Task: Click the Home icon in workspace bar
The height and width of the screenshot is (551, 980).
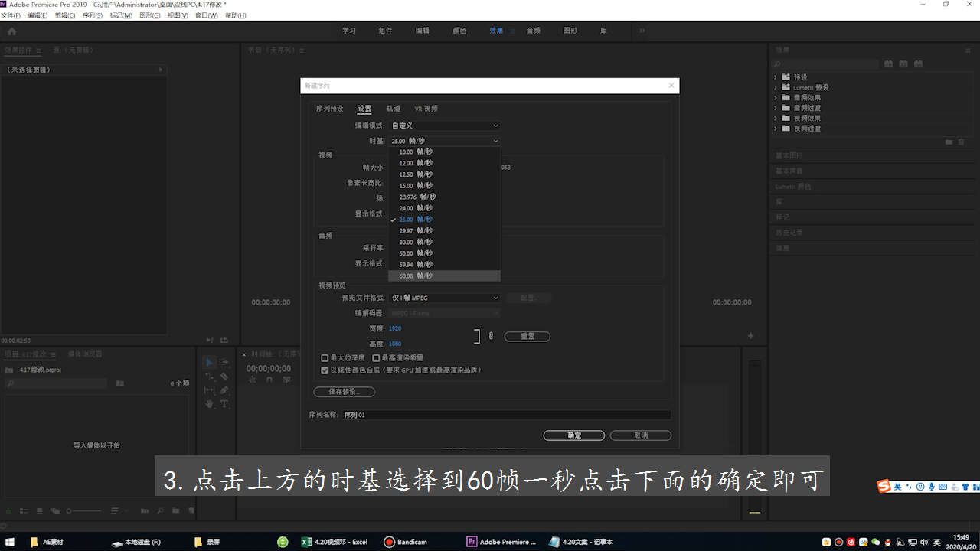Action: click(x=11, y=31)
